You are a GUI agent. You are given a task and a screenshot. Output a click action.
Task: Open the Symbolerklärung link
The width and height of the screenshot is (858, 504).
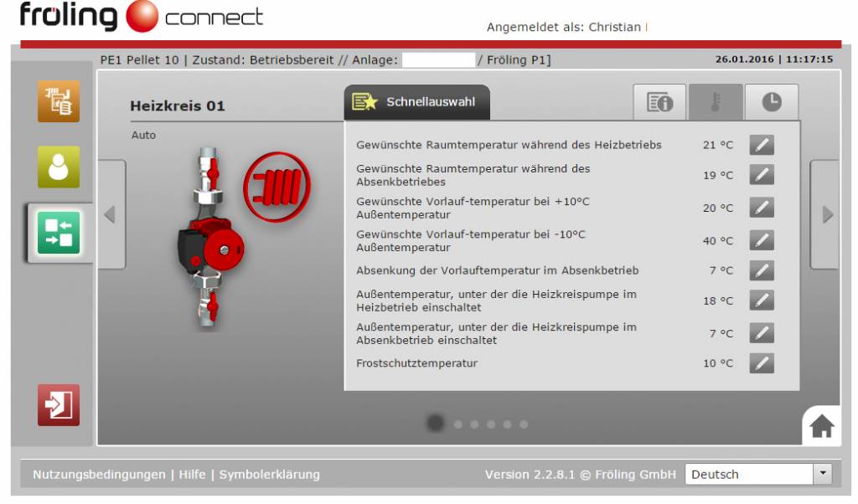[269, 475]
